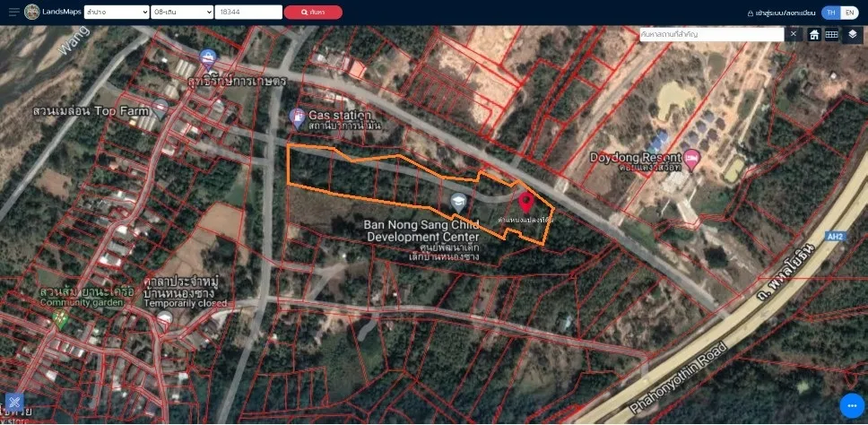
Task: Click the Gas station map marker
Action: [x=297, y=116]
